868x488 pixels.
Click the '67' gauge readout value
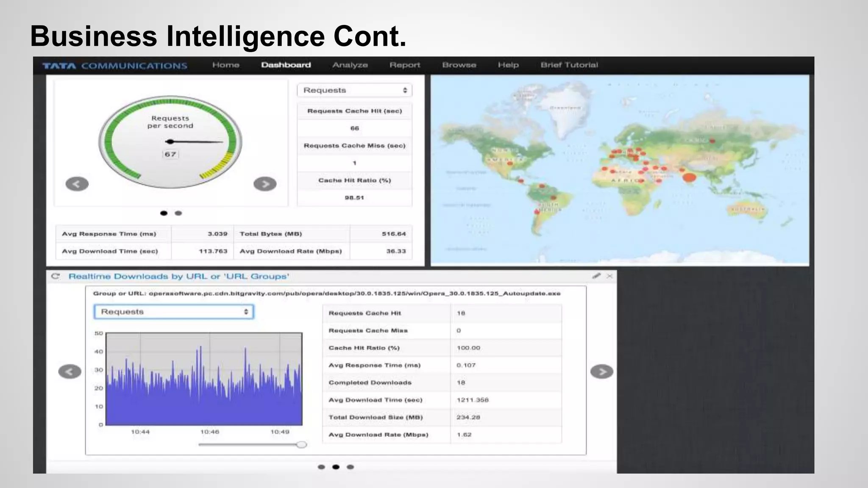(x=170, y=154)
